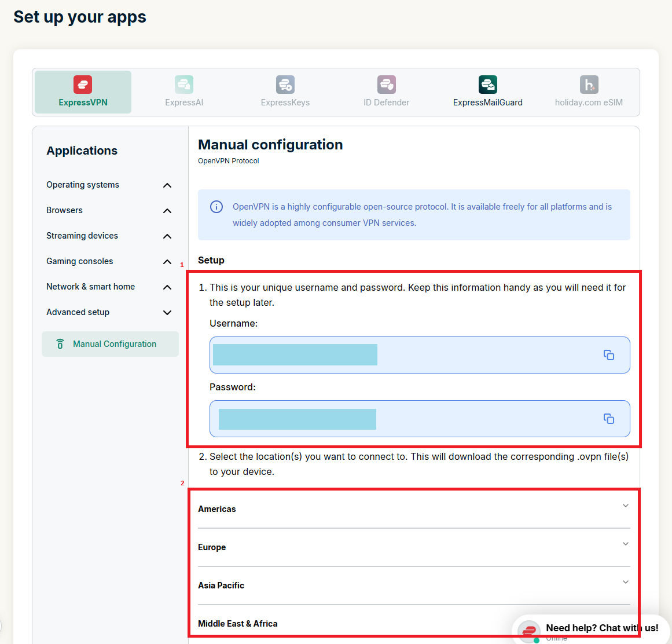672x644 pixels.
Task: Copy the password with the copy icon
Action: pos(608,419)
